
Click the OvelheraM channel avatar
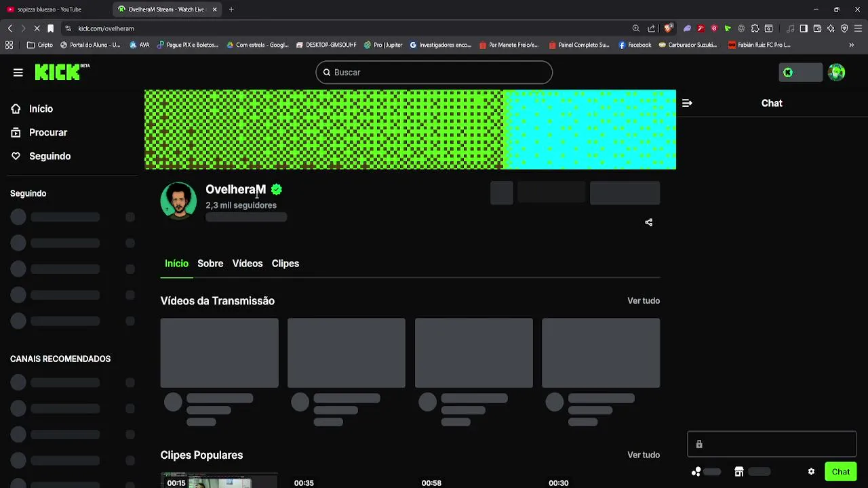tap(178, 201)
